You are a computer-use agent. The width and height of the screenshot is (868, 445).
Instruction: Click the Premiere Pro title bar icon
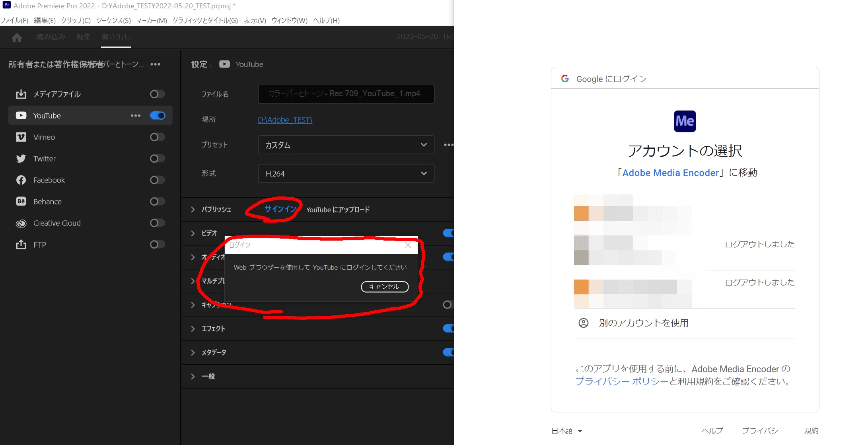point(6,5)
